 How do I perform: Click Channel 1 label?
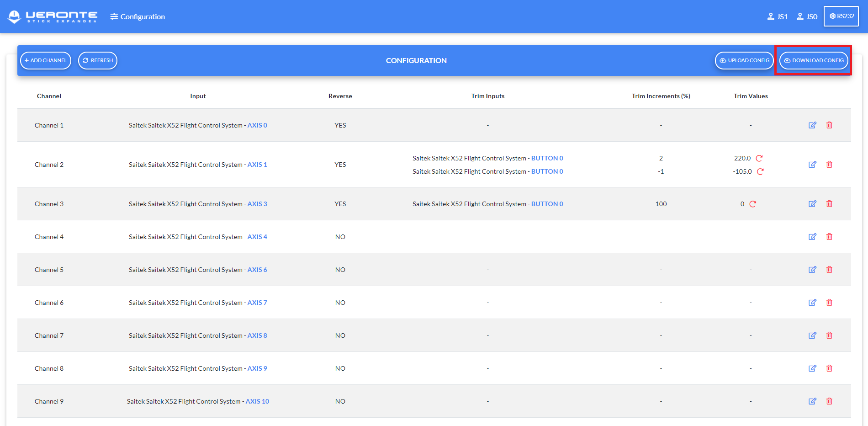coord(49,125)
